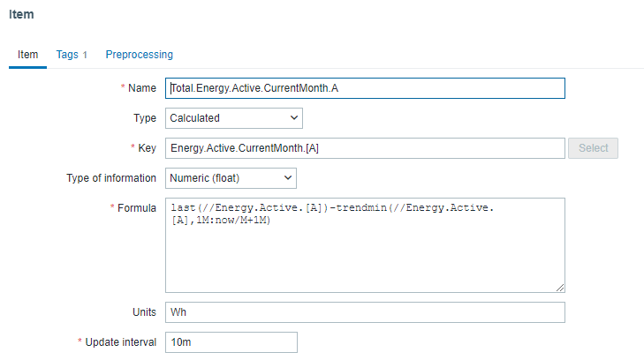This screenshot has height=360, width=644.
Task: Switch to the Preprocessing tab
Action: pyautogui.click(x=139, y=54)
